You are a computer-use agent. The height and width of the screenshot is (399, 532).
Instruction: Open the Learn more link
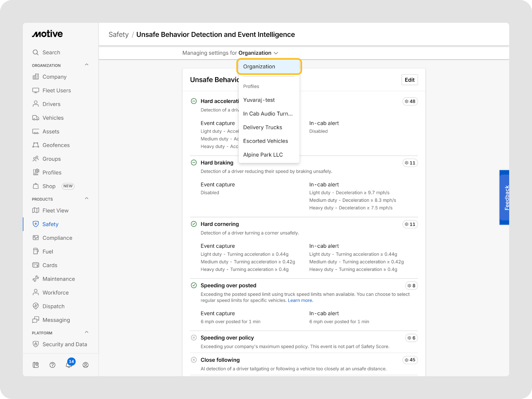click(x=300, y=300)
